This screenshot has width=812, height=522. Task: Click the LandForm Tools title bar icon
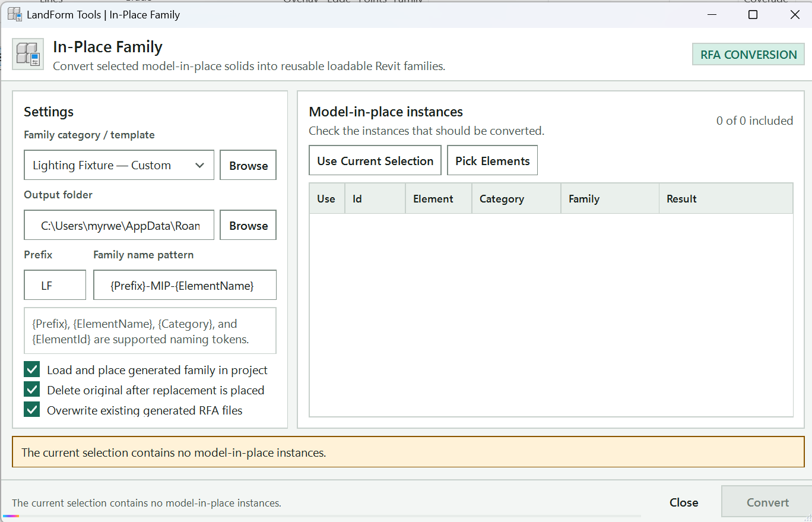(x=15, y=14)
